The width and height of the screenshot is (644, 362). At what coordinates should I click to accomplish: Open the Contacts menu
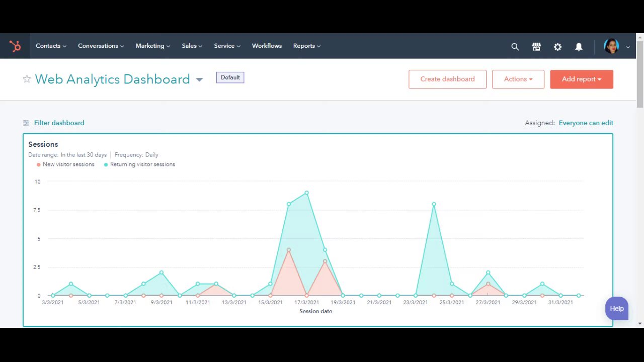(x=51, y=46)
